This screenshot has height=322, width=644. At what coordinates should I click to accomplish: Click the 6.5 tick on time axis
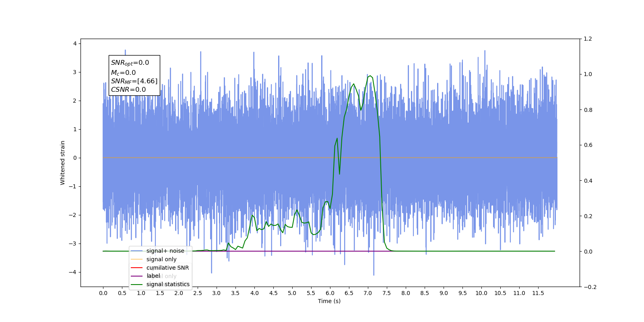coord(349,293)
